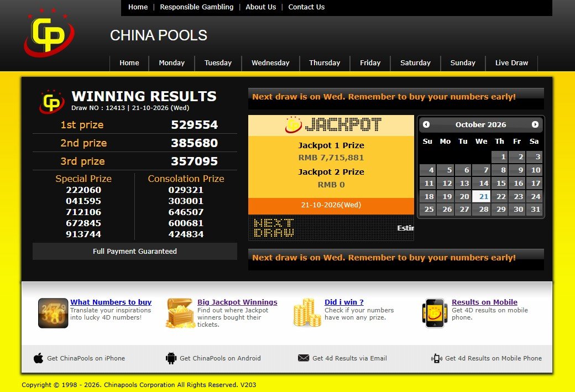Click the Draw NO : 12413 text
This screenshot has height=392, width=575.
tap(98, 108)
